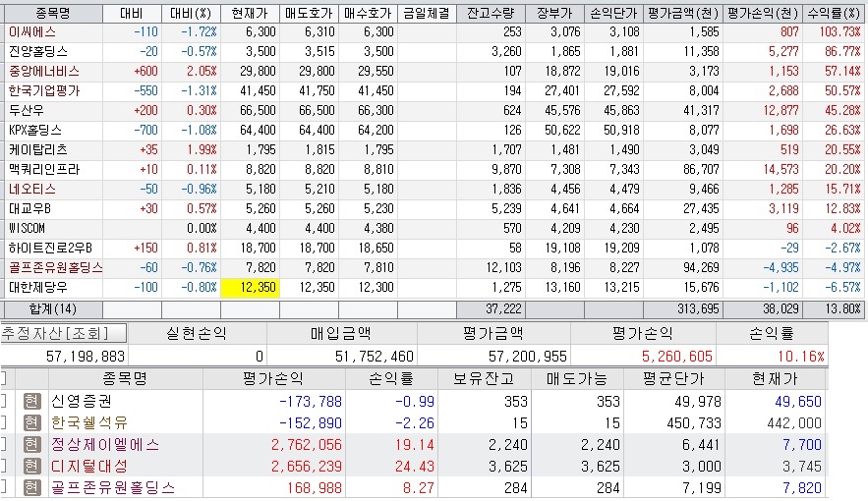The image size is (868, 501).
Task: Click the 추정자산[조회] button
Action: point(63,333)
